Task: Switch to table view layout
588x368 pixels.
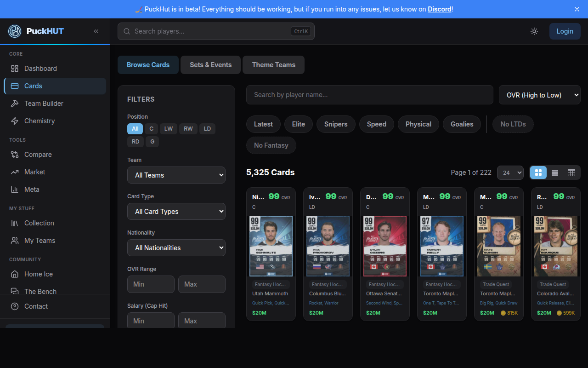Action: click(x=571, y=172)
